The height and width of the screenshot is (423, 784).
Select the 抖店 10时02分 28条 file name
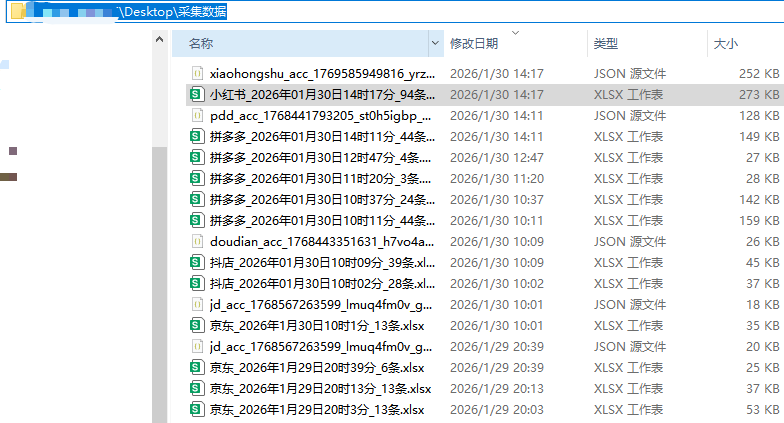[x=322, y=283]
